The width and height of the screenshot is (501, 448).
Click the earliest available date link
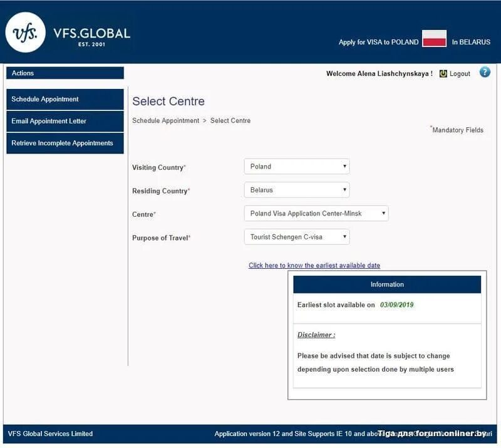pos(314,266)
